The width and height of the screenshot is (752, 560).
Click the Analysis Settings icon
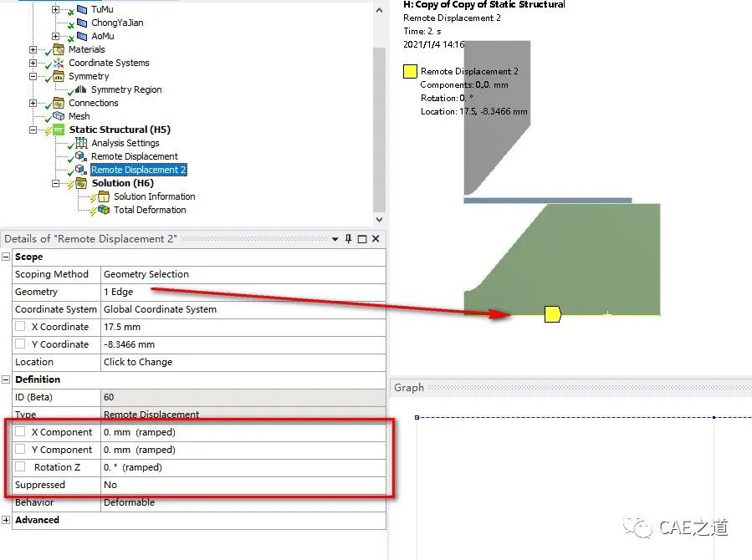pos(81,143)
